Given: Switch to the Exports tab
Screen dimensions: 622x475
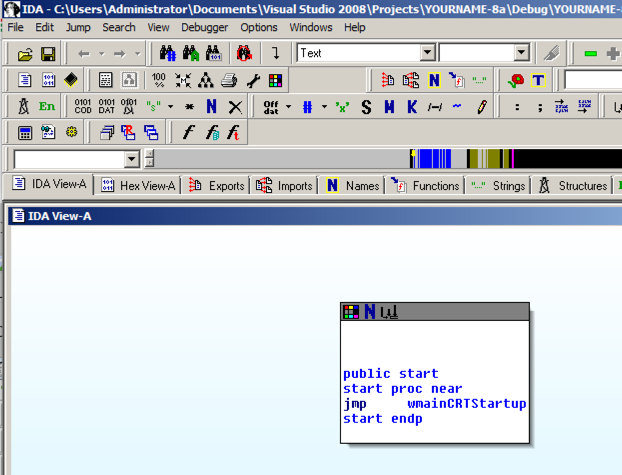Looking at the screenshot, I should (x=217, y=185).
